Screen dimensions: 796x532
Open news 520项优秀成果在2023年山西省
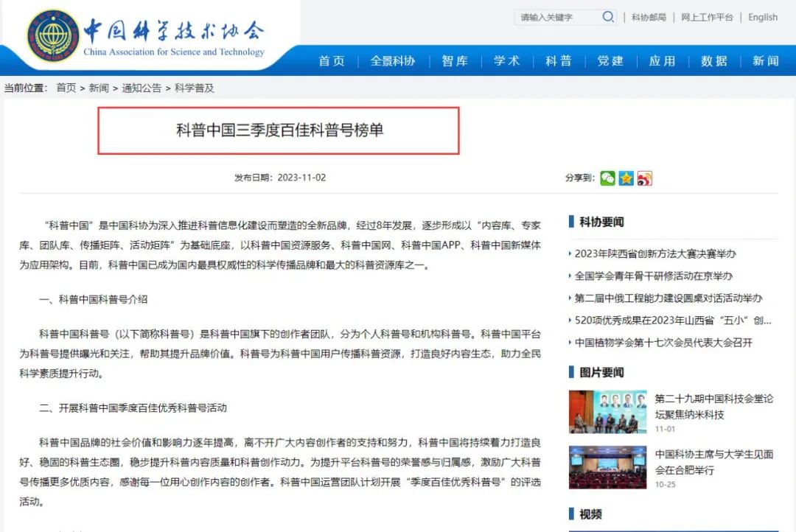[673, 321]
